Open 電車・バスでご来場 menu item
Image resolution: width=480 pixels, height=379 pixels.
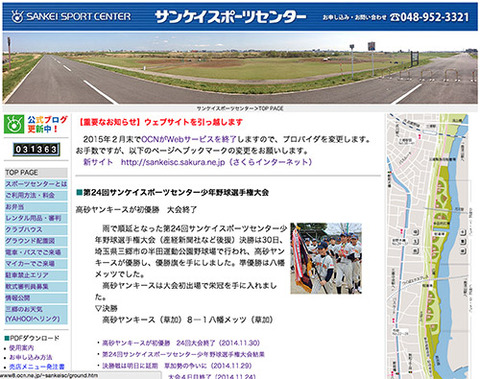[x=36, y=252]
